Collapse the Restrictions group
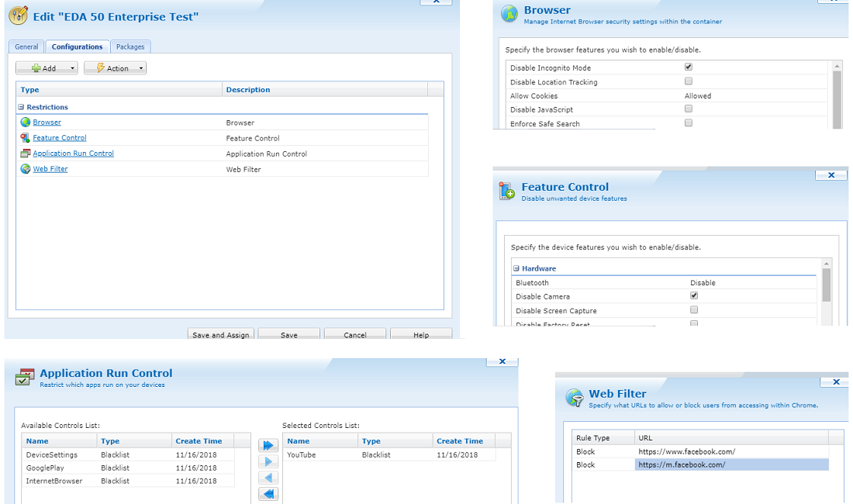 click(x=22, y=107)
